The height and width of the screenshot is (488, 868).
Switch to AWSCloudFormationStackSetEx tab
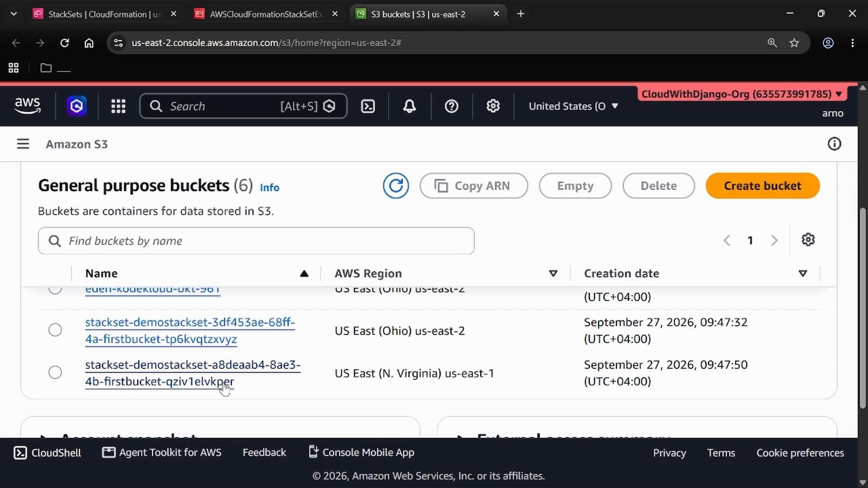point(266,14)
